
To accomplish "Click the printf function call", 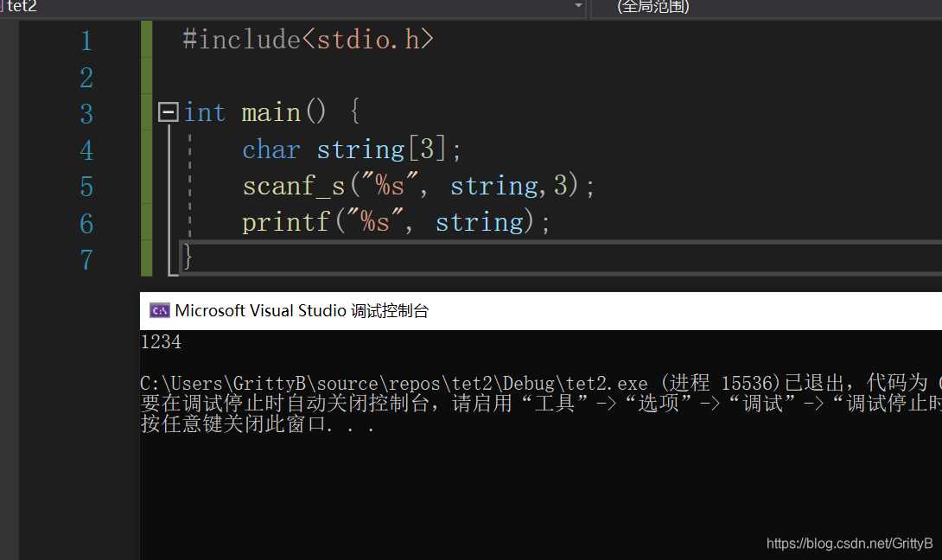I will point(286,222).
